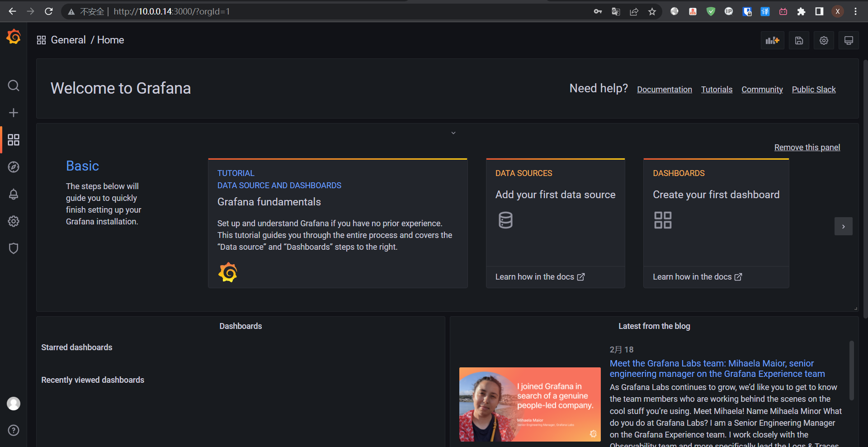The image size is (868, 447).
Task: Open the Community link
Action: click(762, 90)
